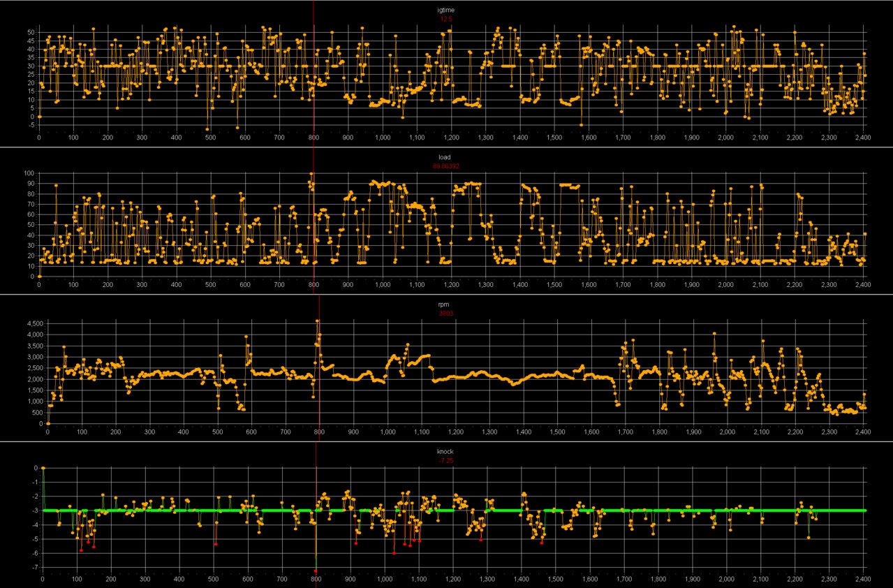Click the red cursor line in load chart
The height and width of the screenshot is (588, 893).
pos(313,220)
